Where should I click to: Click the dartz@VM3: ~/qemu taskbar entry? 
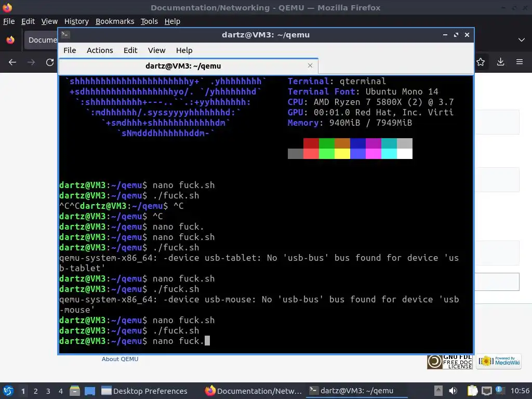pos(357,391)
